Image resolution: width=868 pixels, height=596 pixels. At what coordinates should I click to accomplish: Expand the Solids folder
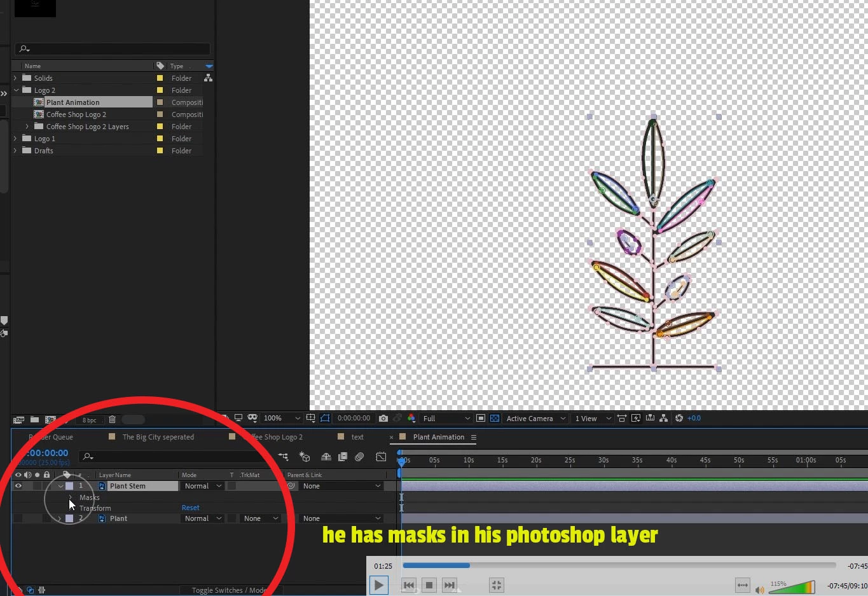tap(15, 78)
